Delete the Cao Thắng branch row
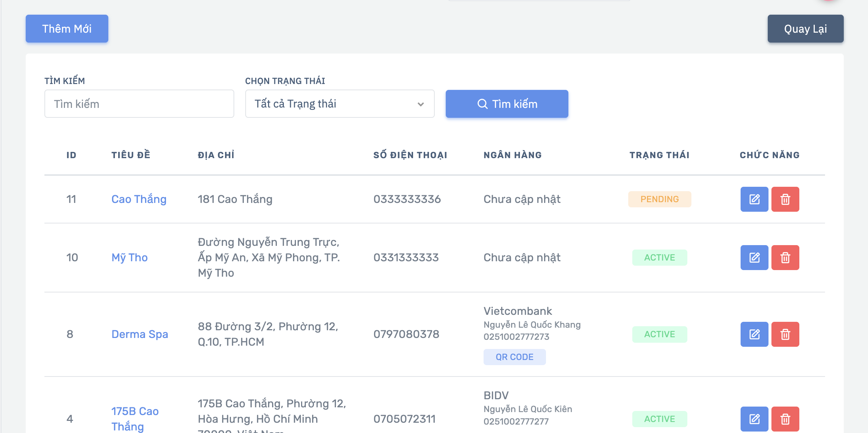The width and height of the screenshot is (868, 433). click(785, 199)
